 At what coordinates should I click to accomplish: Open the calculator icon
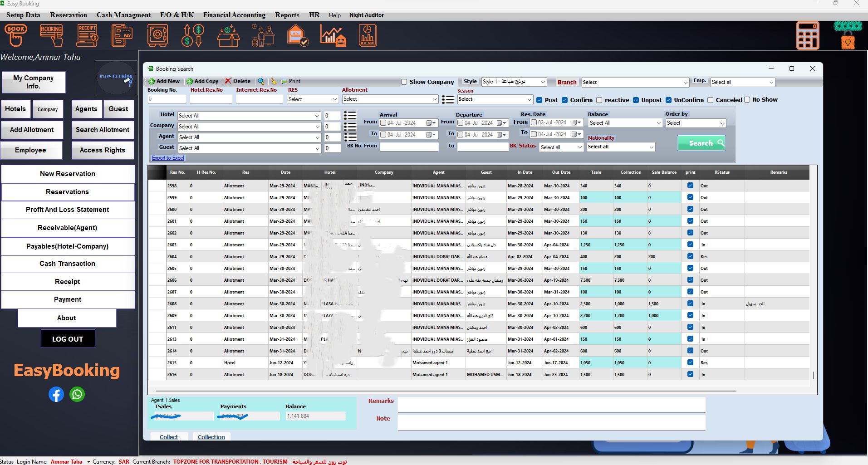click(x=808, y=35)
